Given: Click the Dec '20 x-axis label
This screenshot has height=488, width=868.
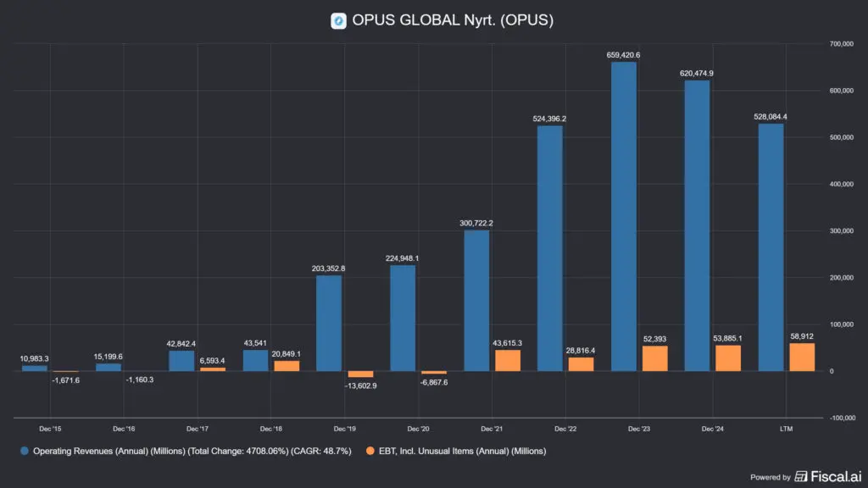Looking at the screenshot, I should click(419, 429).
